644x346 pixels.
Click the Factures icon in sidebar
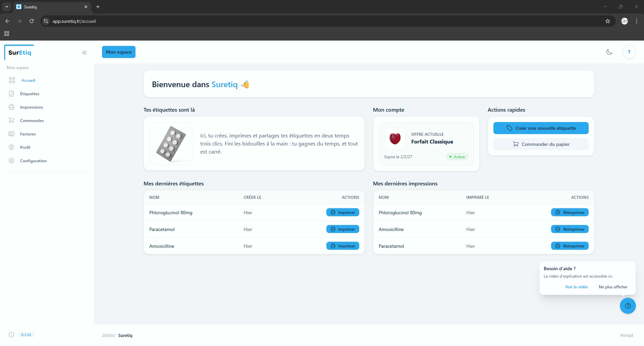click(x=11, y=134)
